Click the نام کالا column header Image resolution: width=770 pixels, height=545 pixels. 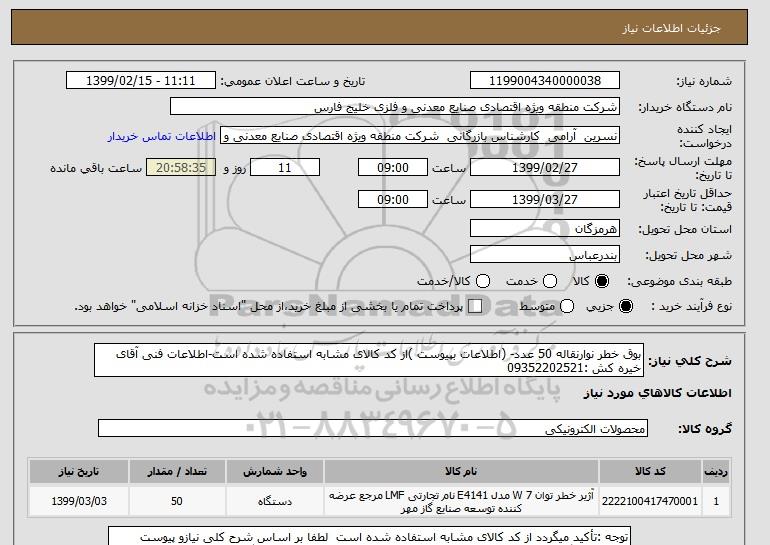(461, 471)
